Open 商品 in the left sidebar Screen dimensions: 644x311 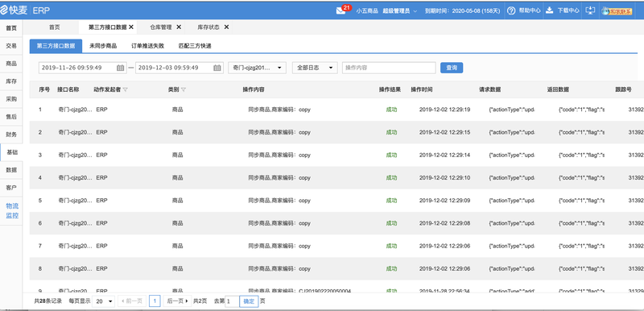(11, 64)
